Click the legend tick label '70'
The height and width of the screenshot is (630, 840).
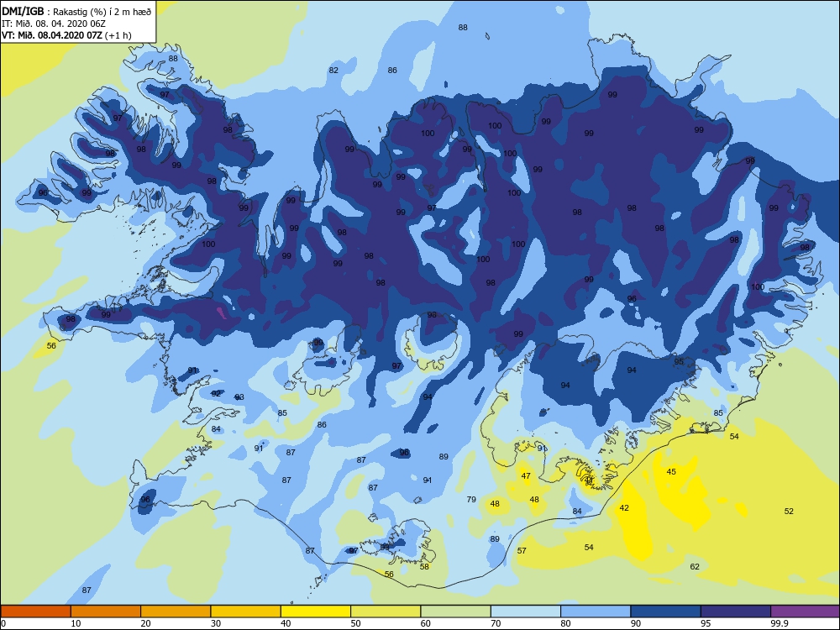pos(496,623)
